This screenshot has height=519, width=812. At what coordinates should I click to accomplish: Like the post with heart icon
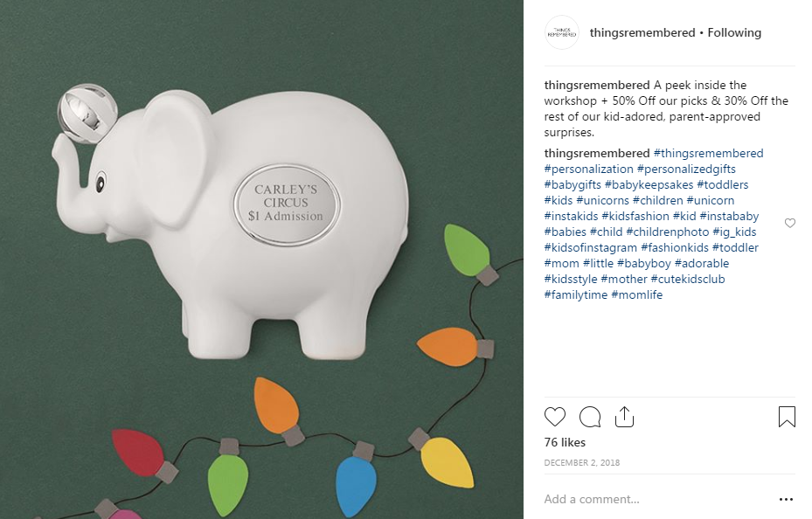point(555,417)
